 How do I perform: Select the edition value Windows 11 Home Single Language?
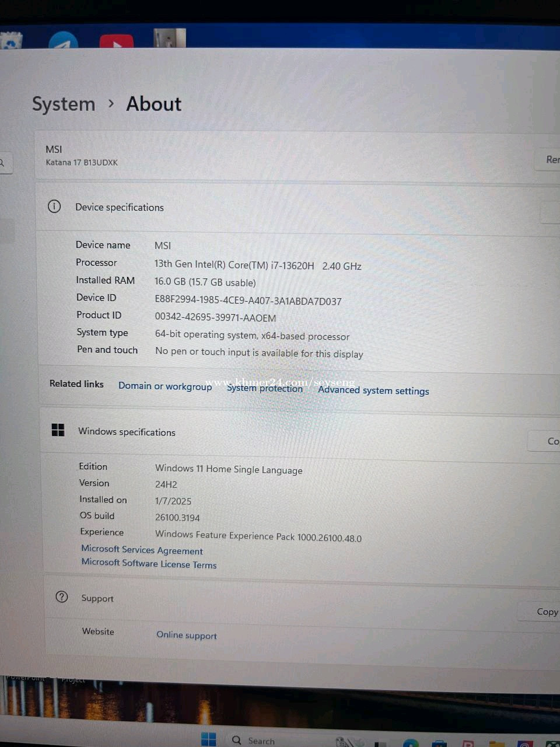[229, 469]
